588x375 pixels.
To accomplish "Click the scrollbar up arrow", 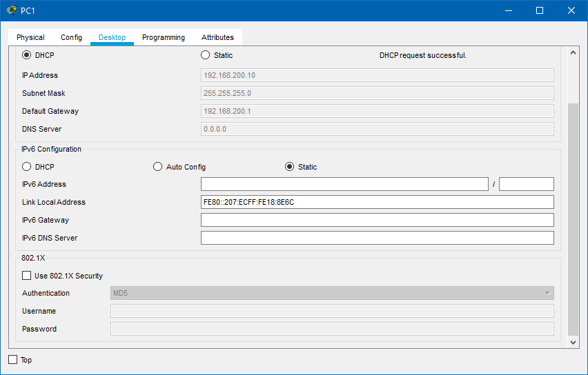I will point(573,53).
